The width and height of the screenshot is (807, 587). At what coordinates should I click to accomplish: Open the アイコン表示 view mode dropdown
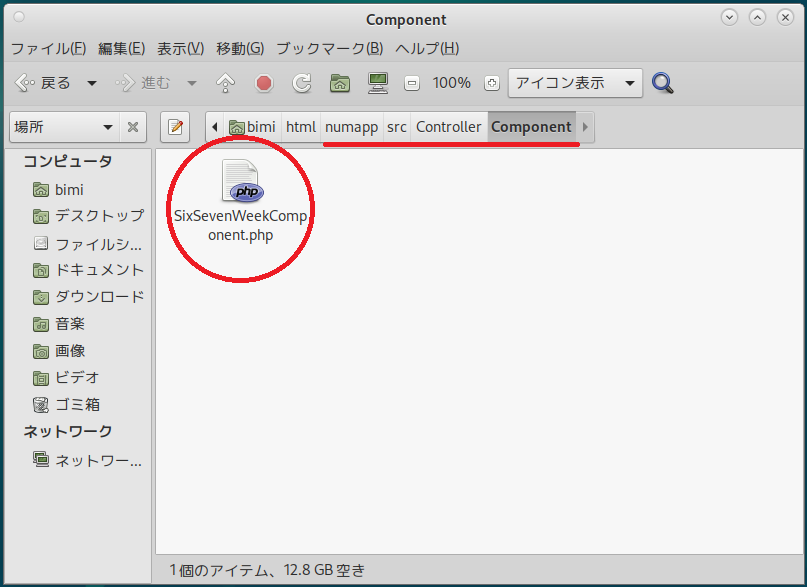(x=575, y=83)
